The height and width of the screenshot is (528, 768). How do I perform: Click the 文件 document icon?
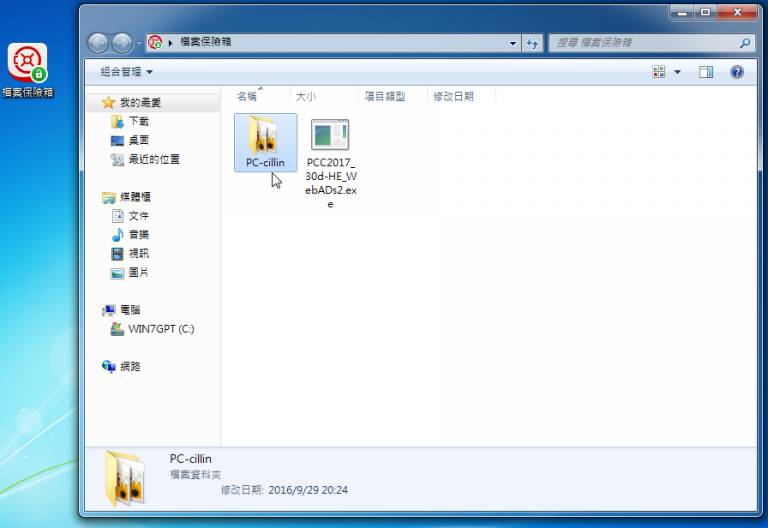[x=117, y=216]
